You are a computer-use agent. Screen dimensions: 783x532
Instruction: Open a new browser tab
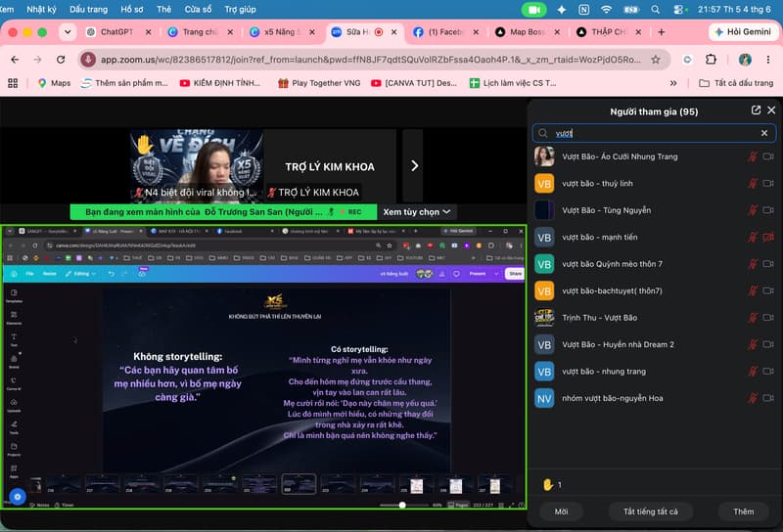(662, 32)
